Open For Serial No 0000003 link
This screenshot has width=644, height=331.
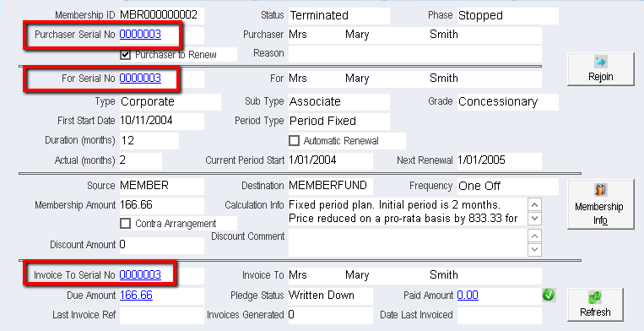(x=140, y=78)
